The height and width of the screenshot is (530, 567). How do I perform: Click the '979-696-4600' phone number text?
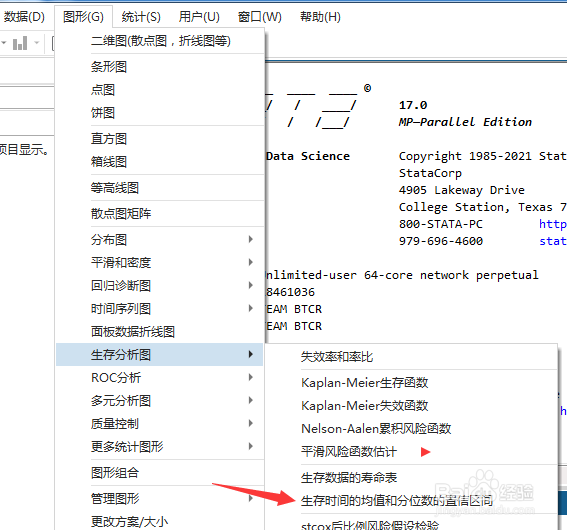pos(441,241)
